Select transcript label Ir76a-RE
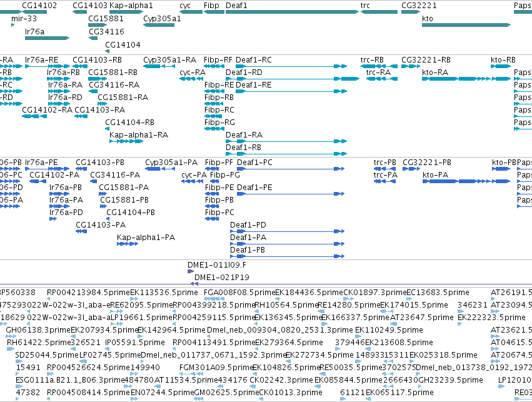532x402 pixels. tap(41, 60)
